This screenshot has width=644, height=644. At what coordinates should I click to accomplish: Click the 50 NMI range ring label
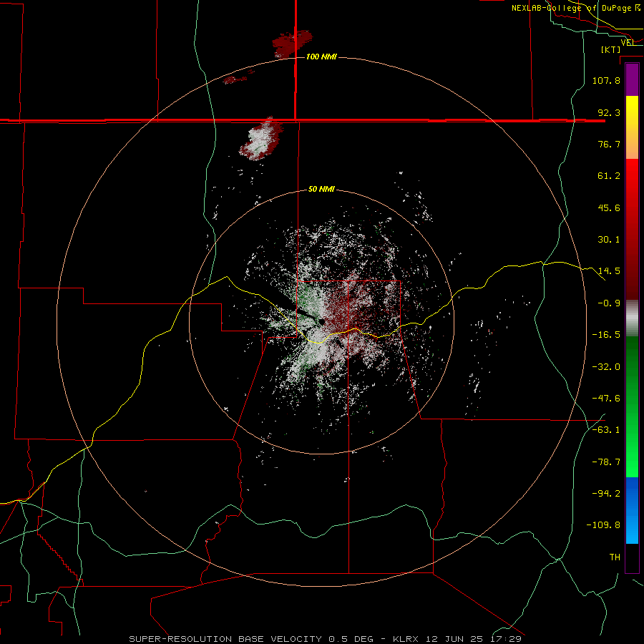coord(321,190)
